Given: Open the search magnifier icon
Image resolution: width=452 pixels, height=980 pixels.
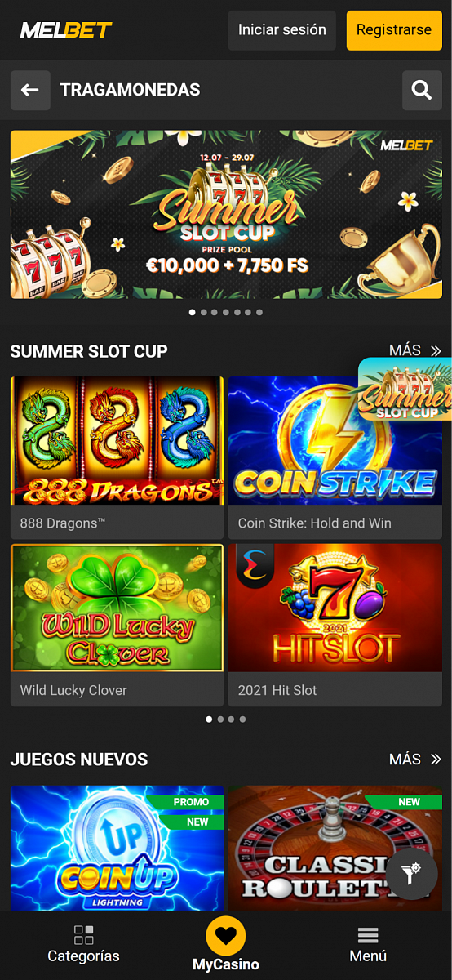Looking at the screenshot, I should (422, 90).
